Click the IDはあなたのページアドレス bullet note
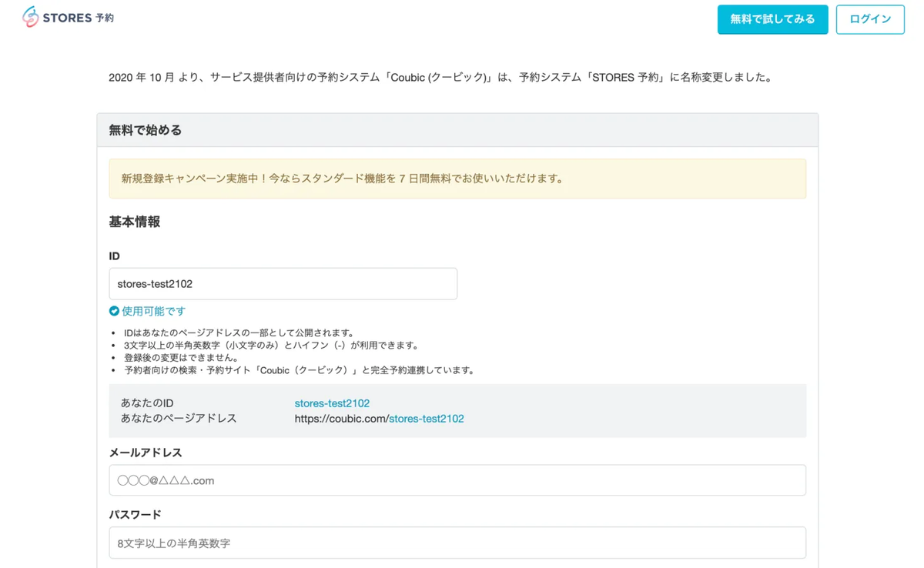 coord(239,333)
